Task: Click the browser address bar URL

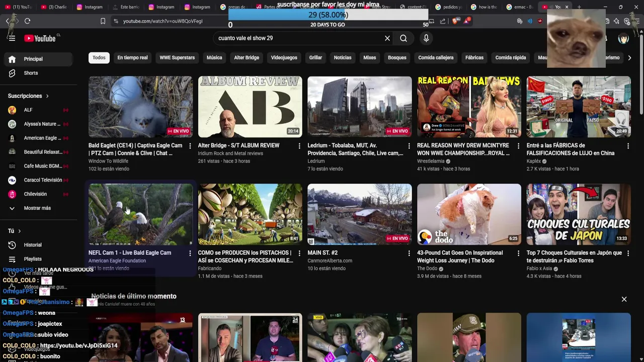Action: 163,21
